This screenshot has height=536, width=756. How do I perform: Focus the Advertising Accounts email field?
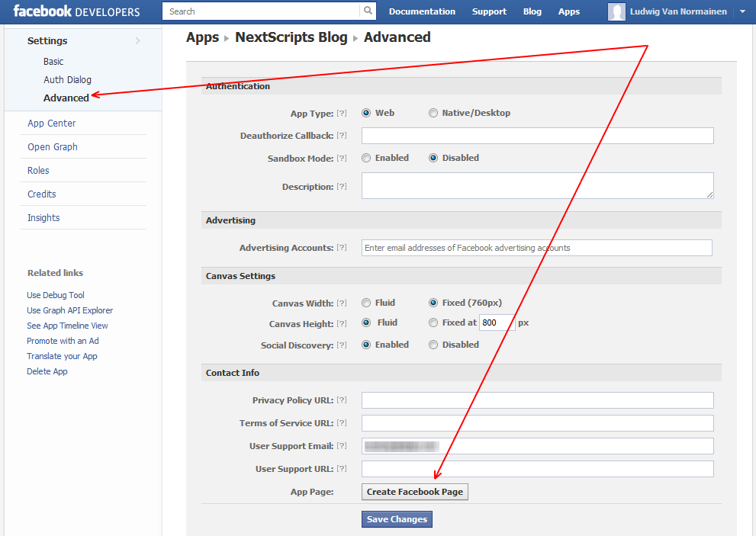536,248
